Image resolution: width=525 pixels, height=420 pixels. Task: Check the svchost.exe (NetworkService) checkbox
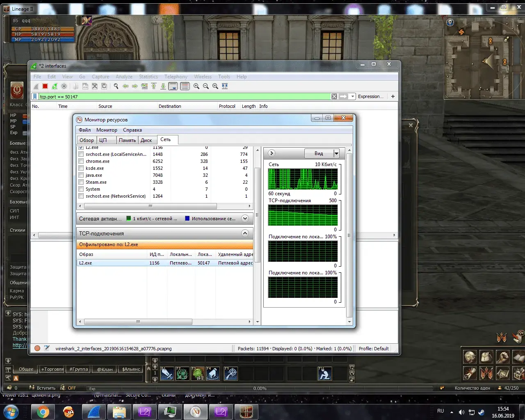pyautogui.click(x=81, y=196)
